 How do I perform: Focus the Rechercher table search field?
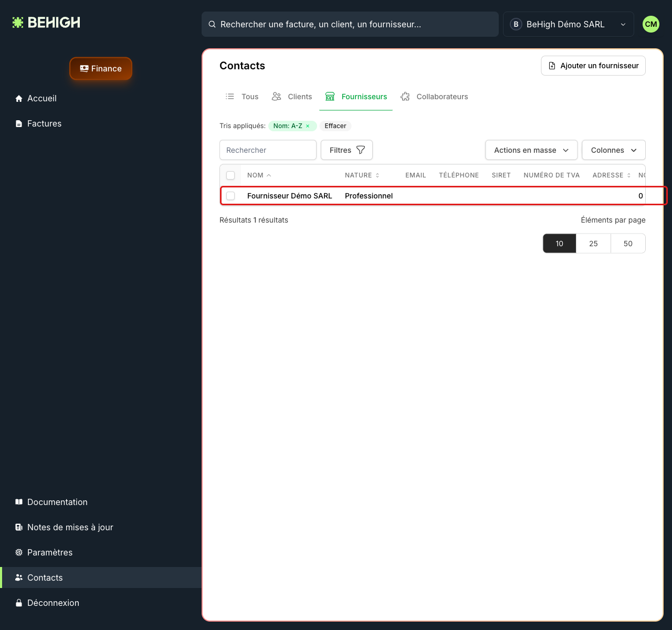(x=268, y=150)
